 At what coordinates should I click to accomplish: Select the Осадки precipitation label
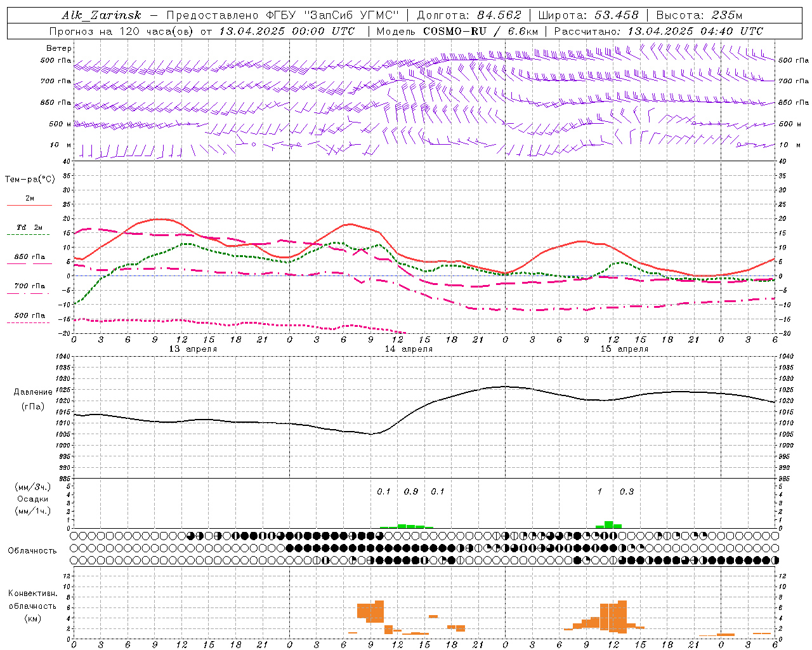pos(32,499)
